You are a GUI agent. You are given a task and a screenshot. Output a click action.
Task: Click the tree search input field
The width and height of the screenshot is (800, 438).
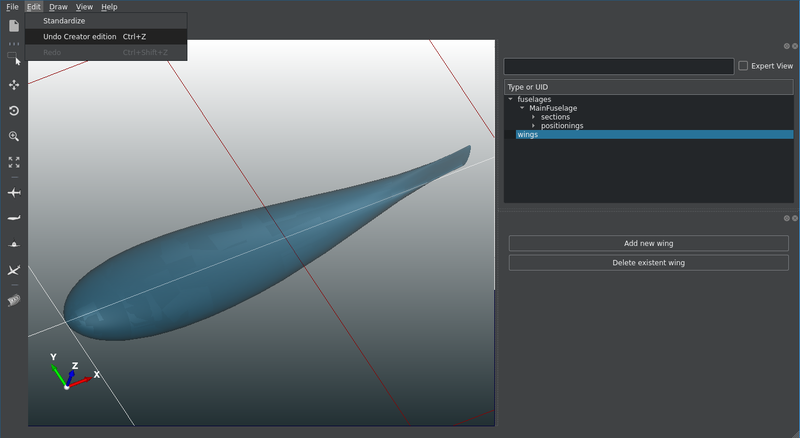[x=618, y=66]
